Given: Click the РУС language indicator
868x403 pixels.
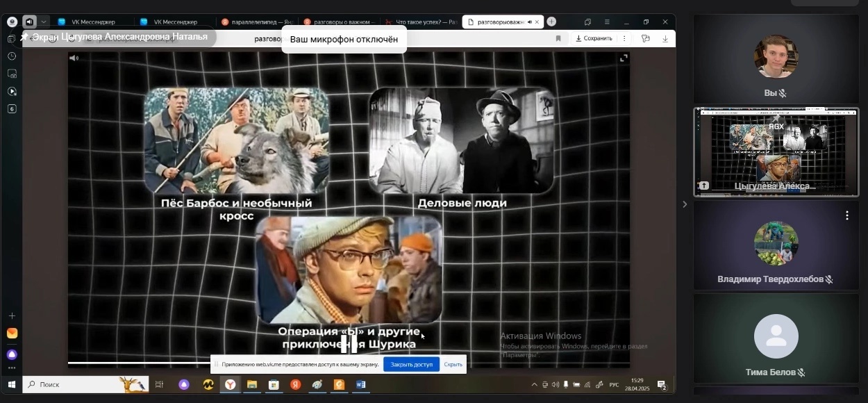Looking at the screenshot, I should point(614,384).
